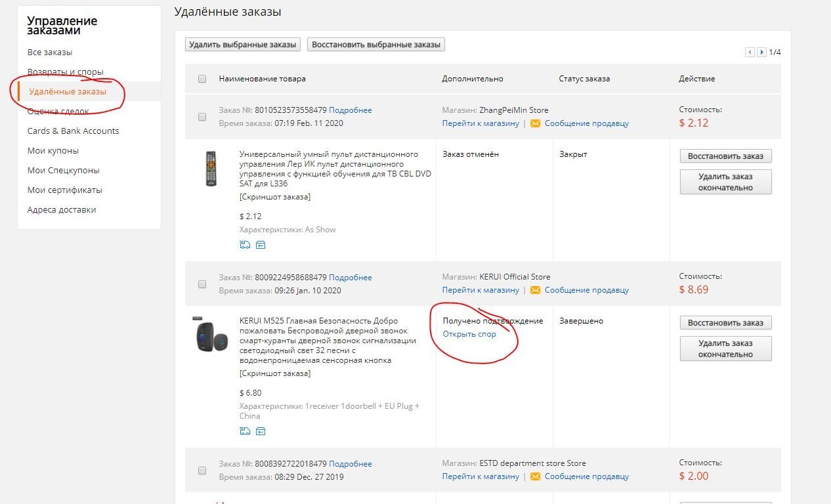
Task: Click delivery truck icon under KERUI doorbell item
Action: [x=245, y=431]
